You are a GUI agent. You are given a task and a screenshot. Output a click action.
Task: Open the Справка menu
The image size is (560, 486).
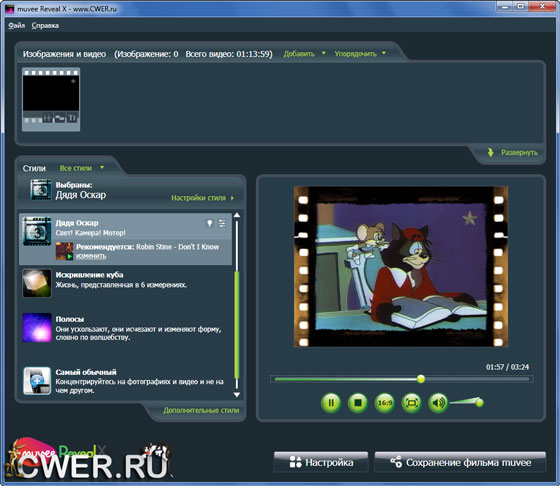pos(45,25)
